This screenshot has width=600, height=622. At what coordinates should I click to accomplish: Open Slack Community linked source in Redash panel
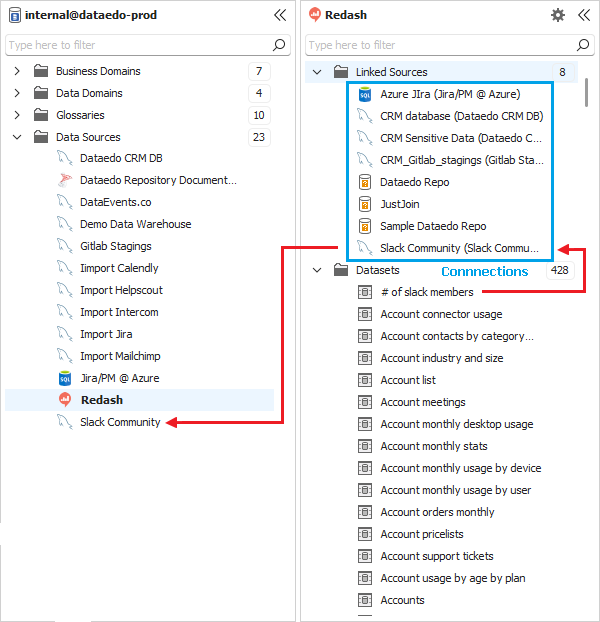coord(459,248)
